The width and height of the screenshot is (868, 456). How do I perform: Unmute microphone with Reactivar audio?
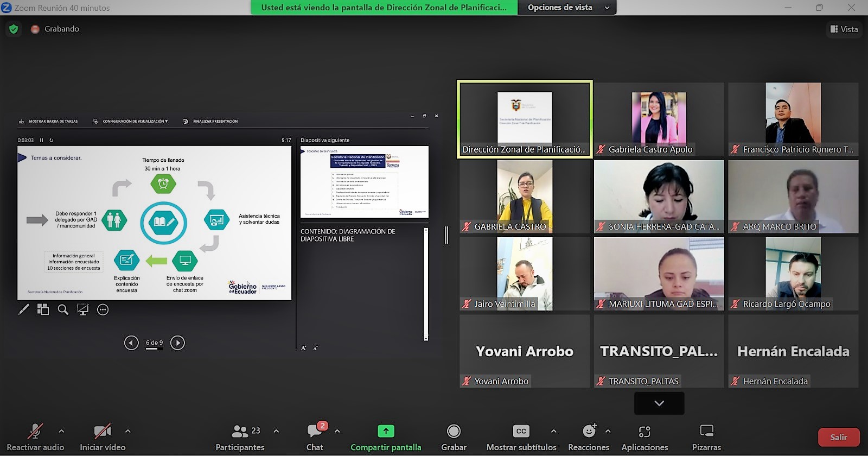click(35, 438)
